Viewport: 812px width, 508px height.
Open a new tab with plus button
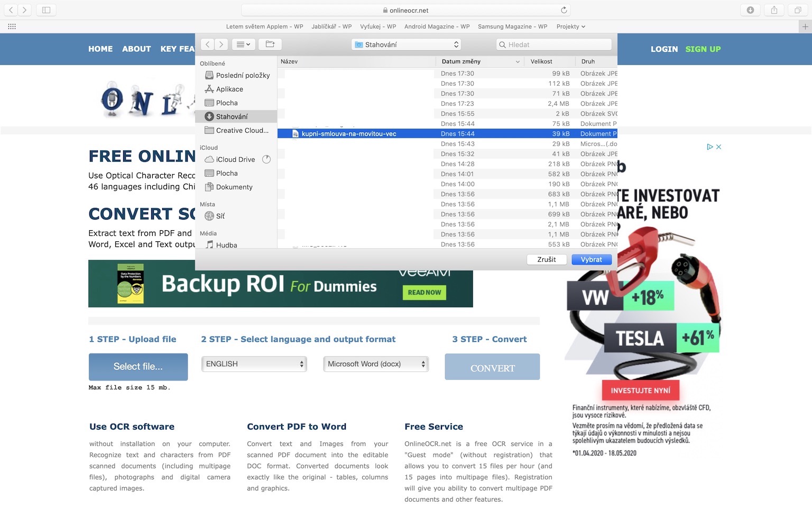(805, 26)
